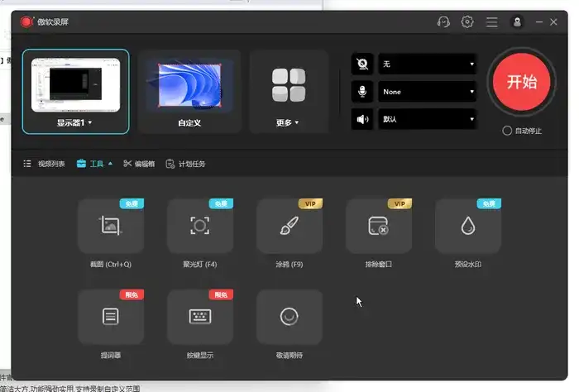Image resolution: width=579 pixels, height=392 pixels.
Task: Click the 提词器 label text
Action: point(111,355)
